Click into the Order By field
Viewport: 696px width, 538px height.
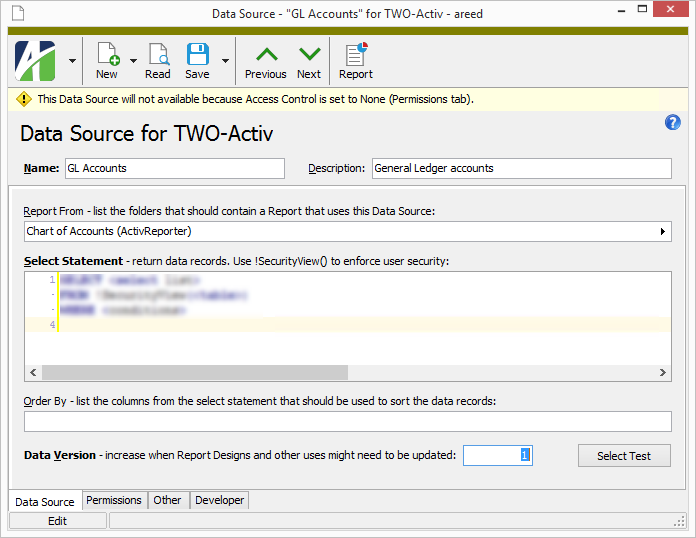click(x=348, y=421)
